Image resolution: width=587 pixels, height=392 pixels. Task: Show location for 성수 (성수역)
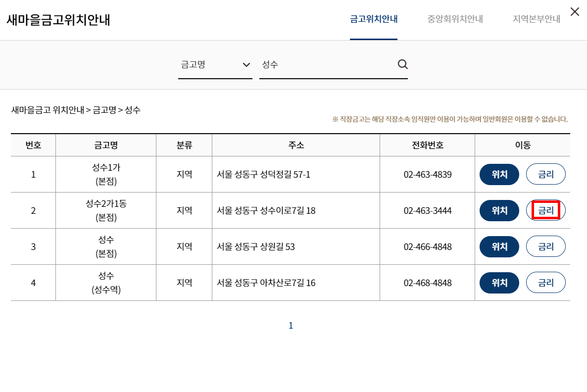pos(499,283)
